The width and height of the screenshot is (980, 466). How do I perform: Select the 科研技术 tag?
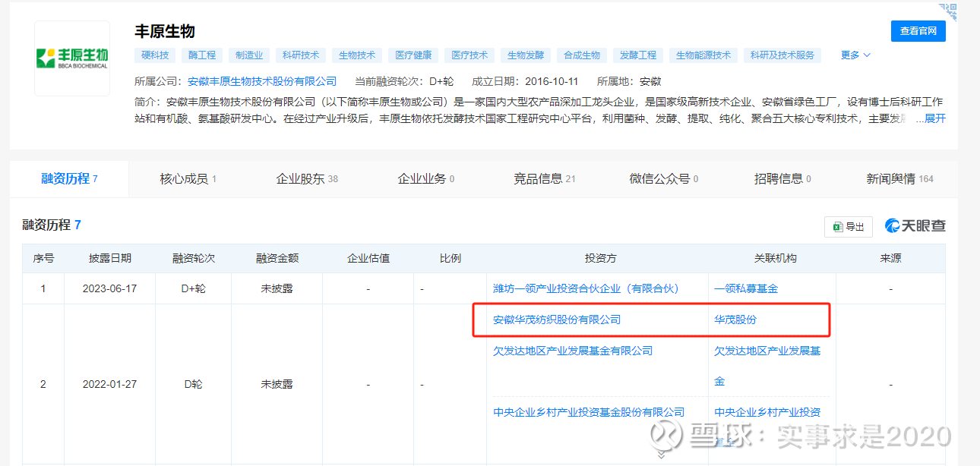301,55
